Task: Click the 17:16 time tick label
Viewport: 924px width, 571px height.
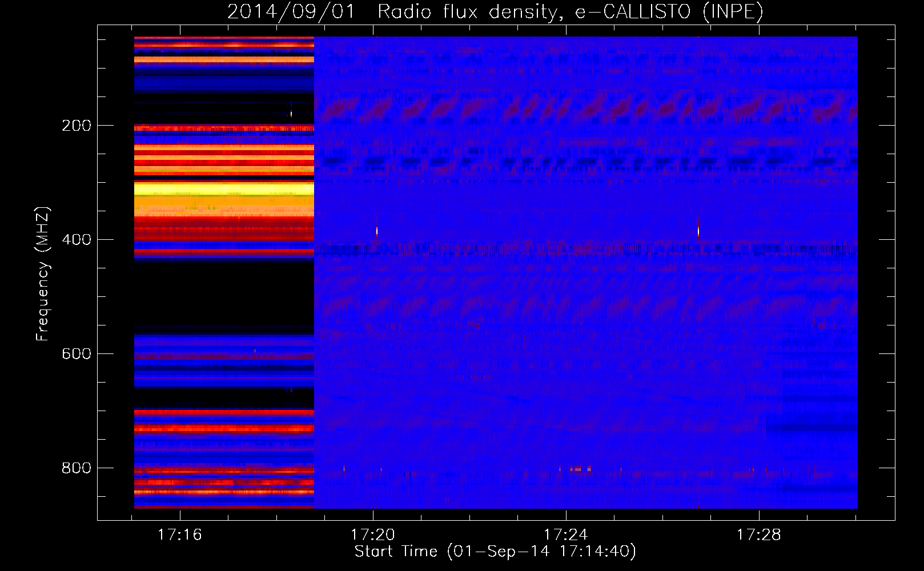Action: click(180, 535)
